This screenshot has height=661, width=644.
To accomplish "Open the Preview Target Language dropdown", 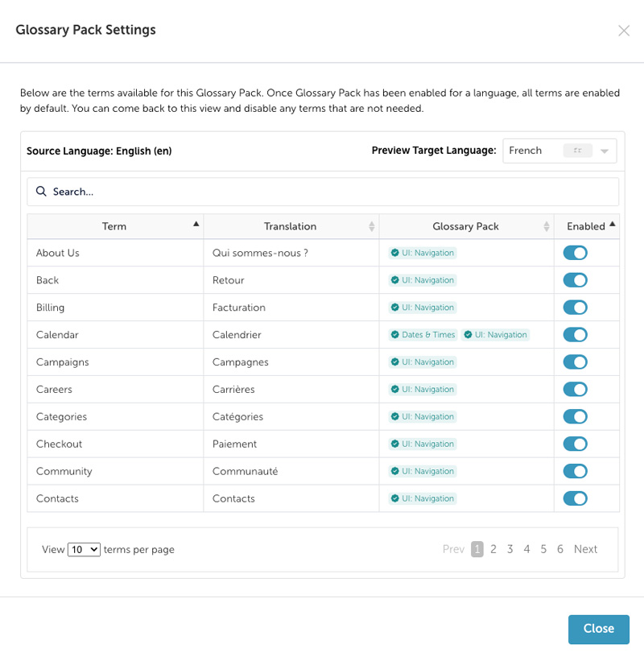I will [x=559, y=151].
